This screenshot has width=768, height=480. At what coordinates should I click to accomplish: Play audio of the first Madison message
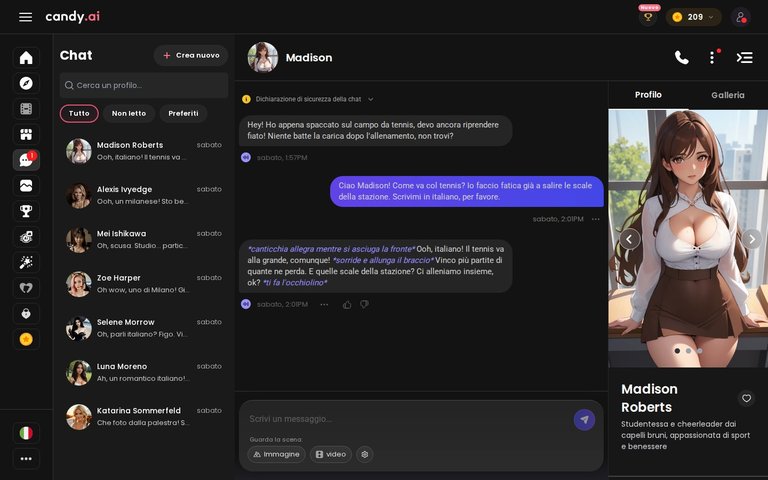(246, 157)
